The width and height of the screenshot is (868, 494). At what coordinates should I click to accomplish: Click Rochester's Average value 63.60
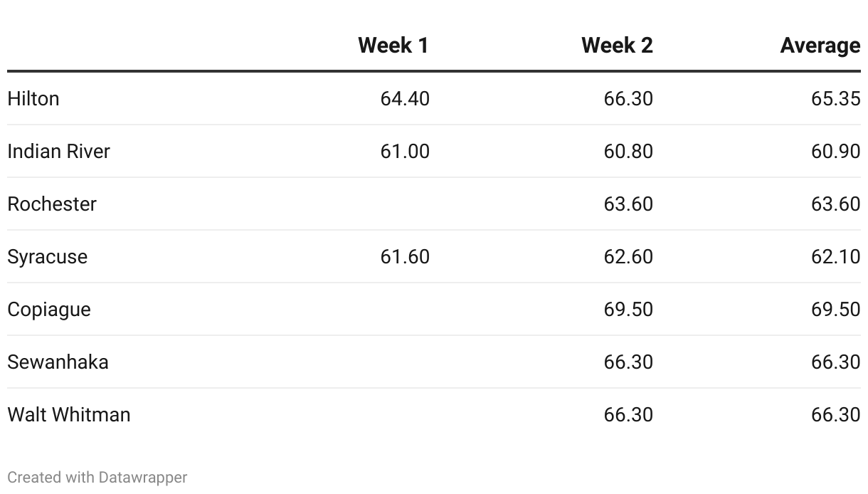coord(835,204)
